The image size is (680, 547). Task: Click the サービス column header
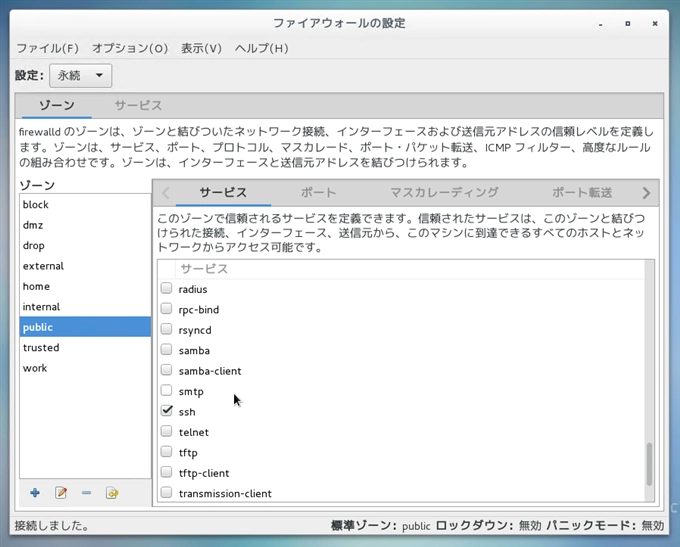(x=410, y=269)
